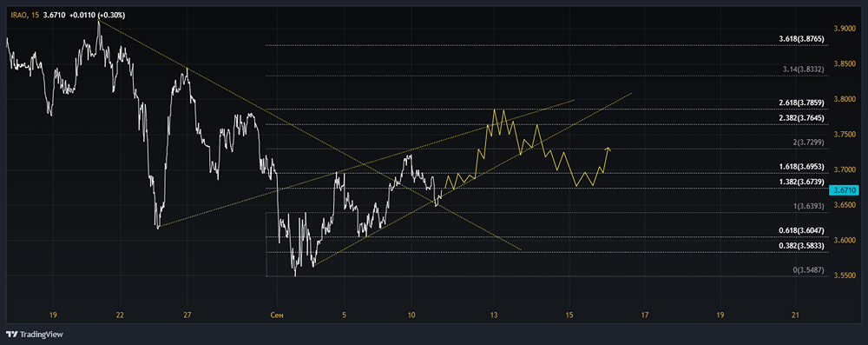Click the 0(3.5487) Fibonacci label
Image resolution: width=868 pixels, height=345 pixels.
pyautogui.click(x=809, y=269)
